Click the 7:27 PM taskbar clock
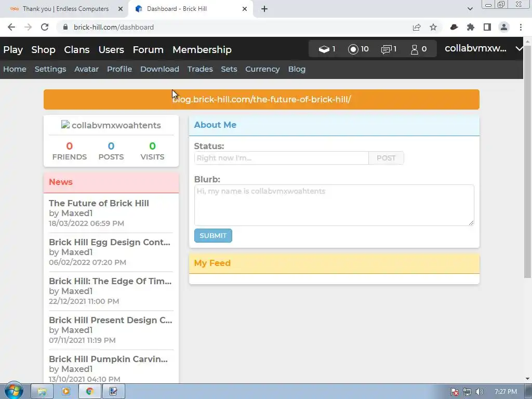The image size is (532, 399). point(506,392)
